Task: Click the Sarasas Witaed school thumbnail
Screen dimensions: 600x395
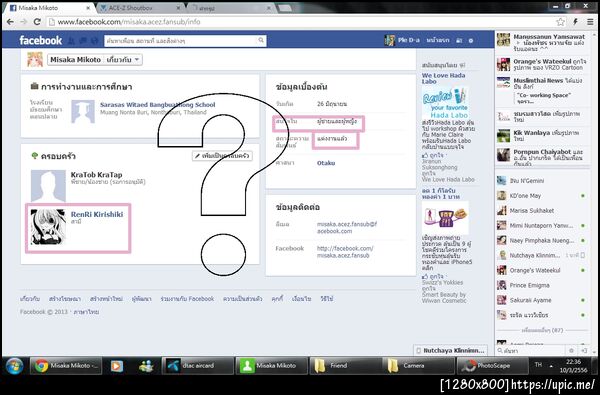Action: 83,111
